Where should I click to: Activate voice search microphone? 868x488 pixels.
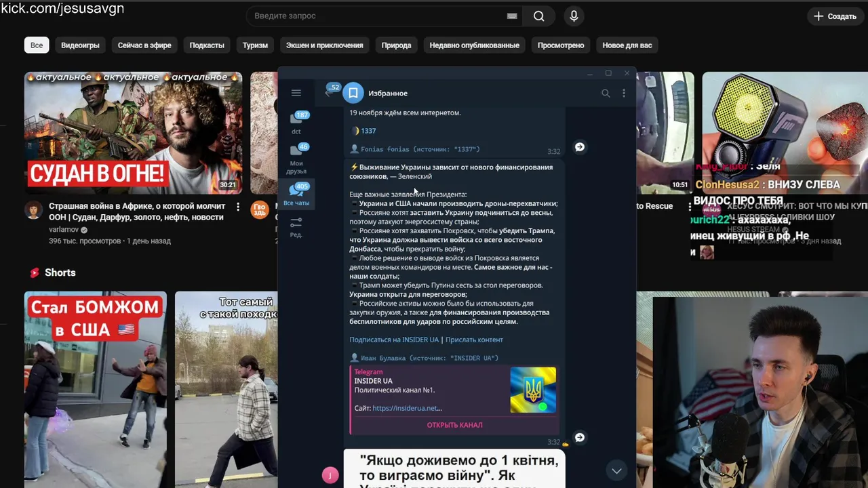click(x=574, y=16)
